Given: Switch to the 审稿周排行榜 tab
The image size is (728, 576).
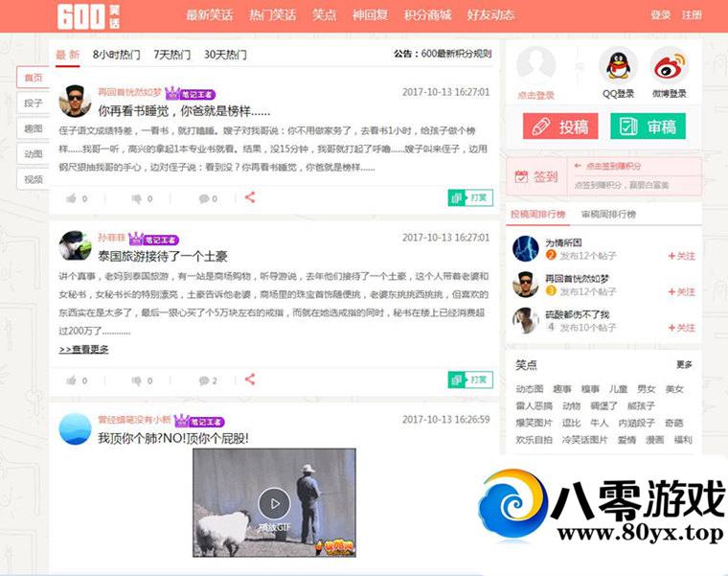Looking at the screenshot, I should point(607,215).
